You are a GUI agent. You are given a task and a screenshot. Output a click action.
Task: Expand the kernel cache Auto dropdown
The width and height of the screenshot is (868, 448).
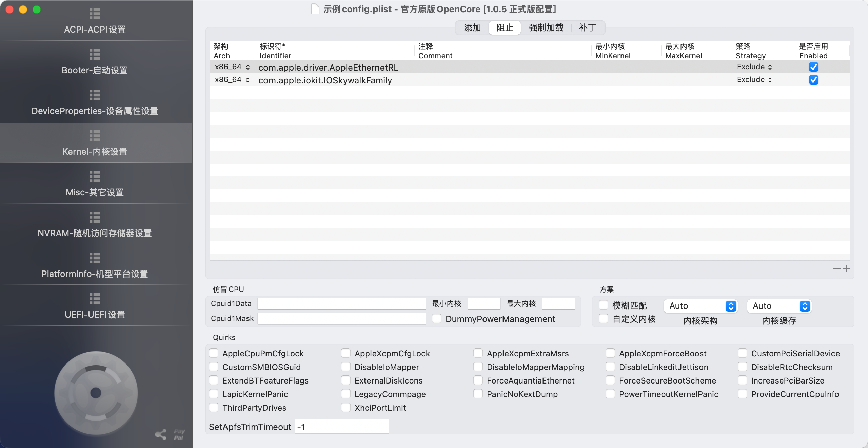coord(779,306)
